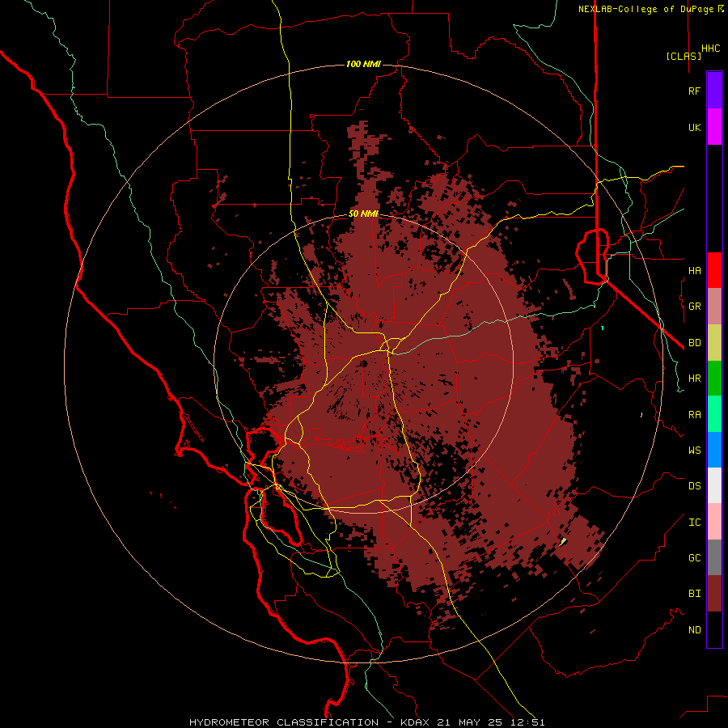Click the HR green legend swatch
728x728 pixels.
714,379
